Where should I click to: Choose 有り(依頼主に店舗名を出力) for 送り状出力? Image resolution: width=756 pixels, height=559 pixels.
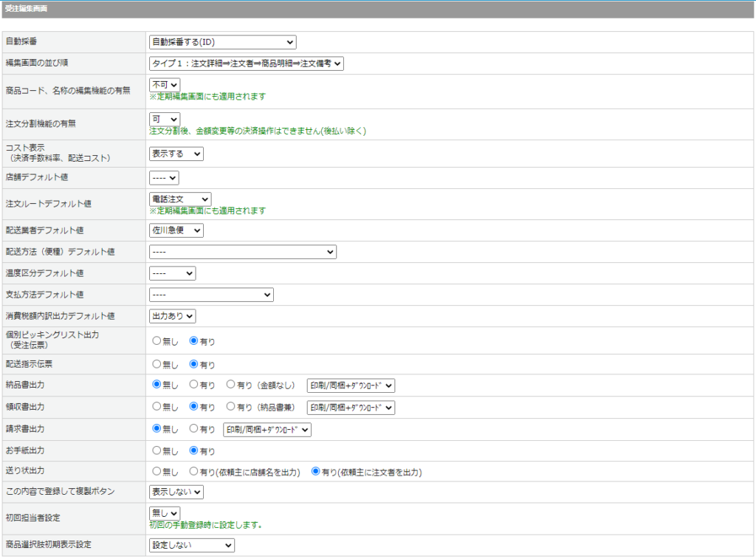(194, 472)
